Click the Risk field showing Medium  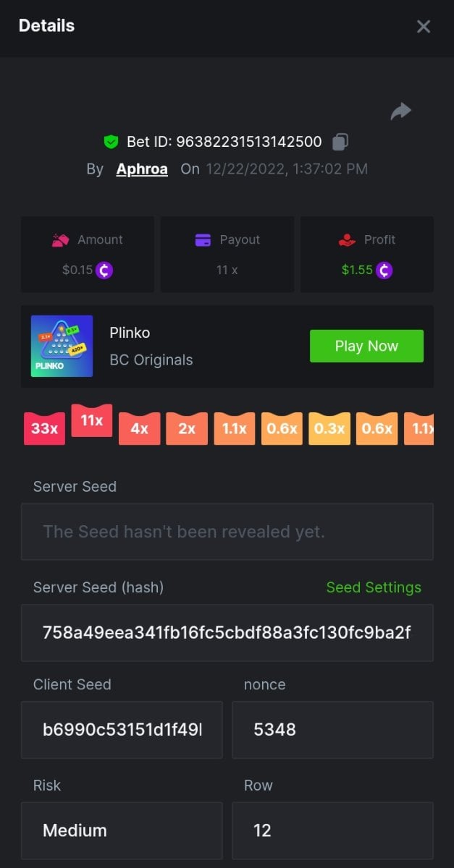[x=122, y=830]
